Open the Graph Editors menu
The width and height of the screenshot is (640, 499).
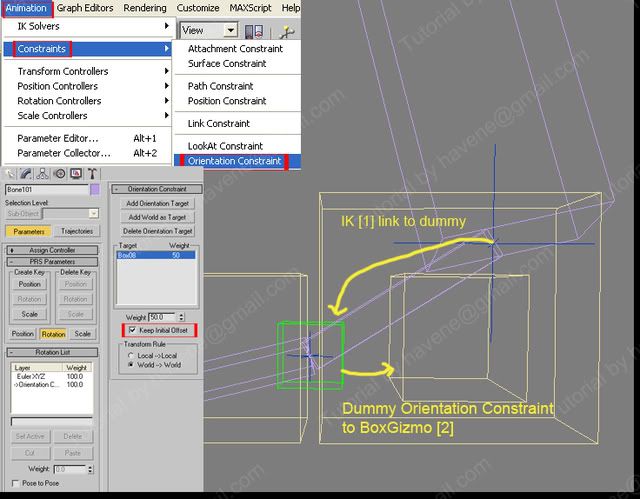[x=84, y=8]
